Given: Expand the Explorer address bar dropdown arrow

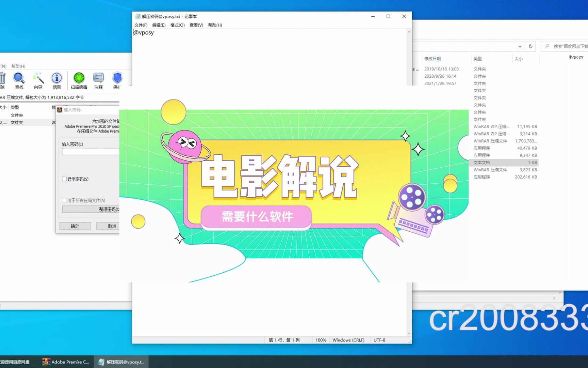Looking at the screenshot, I should 520,46.
